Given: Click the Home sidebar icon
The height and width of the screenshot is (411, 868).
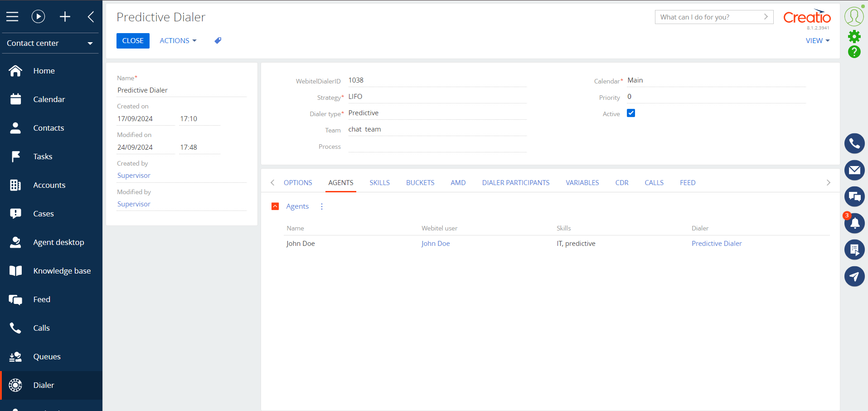Looking at the screenshot, I should 15,71.
